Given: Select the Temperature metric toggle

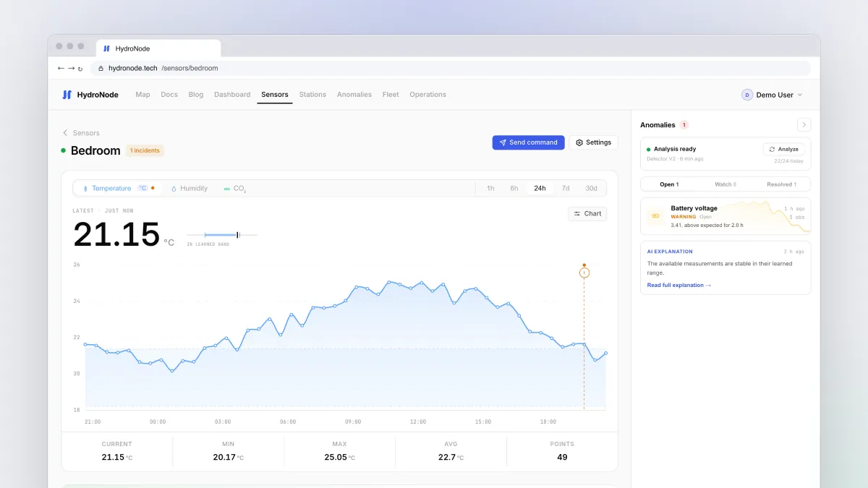Looking at the screenshot, I should point(117,188).
